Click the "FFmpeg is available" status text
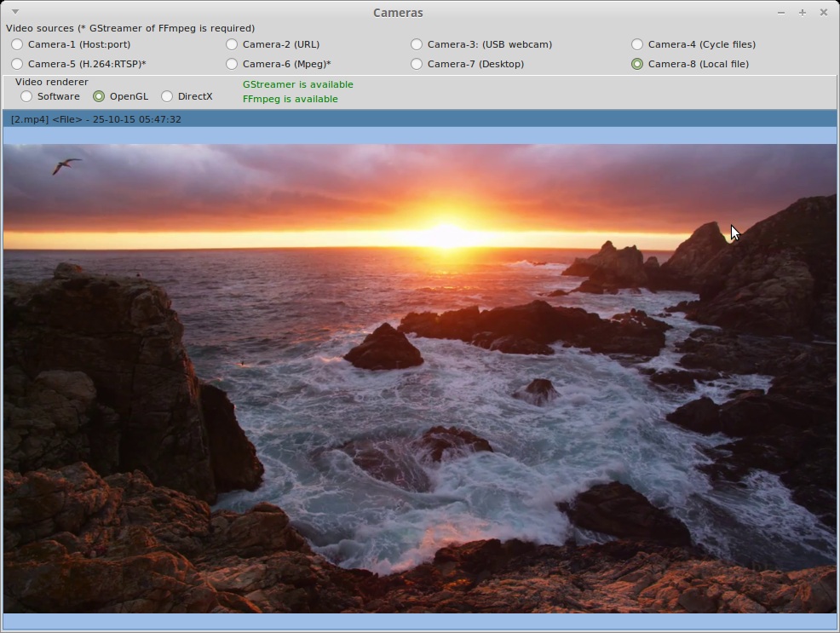Screen dimensions: 840x633 (x=290, y=99)
